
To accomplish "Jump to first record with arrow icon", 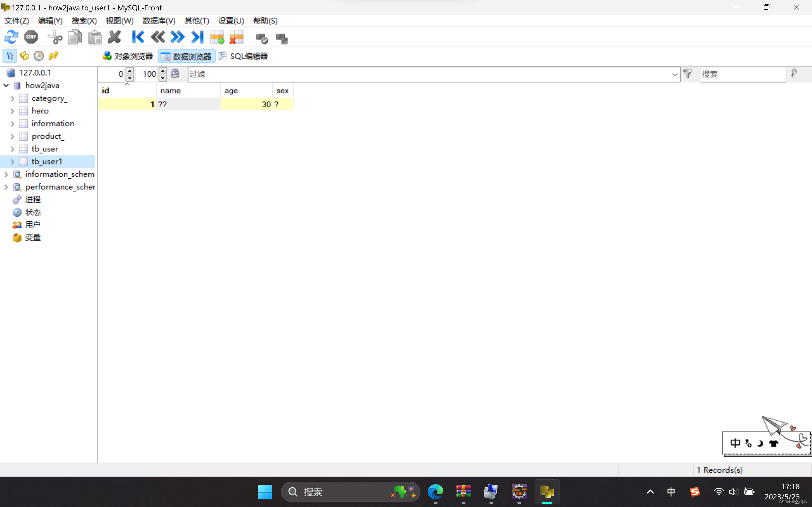I will point(138,37).
